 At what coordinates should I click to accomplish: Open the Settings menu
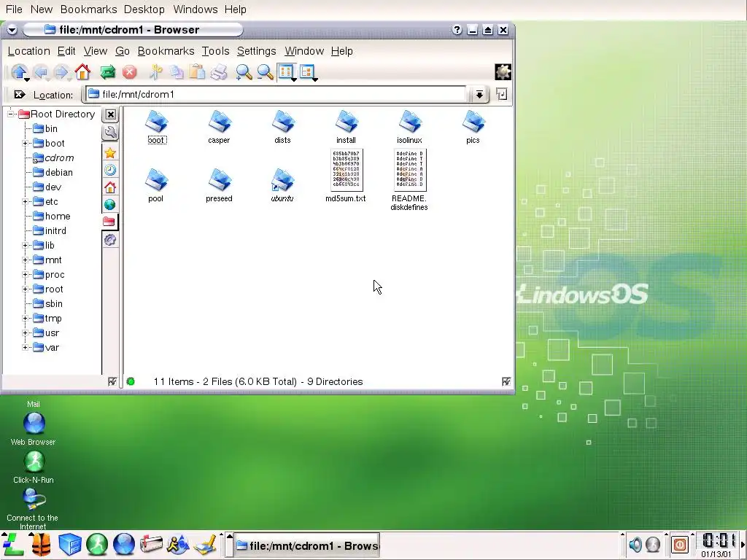256,51
